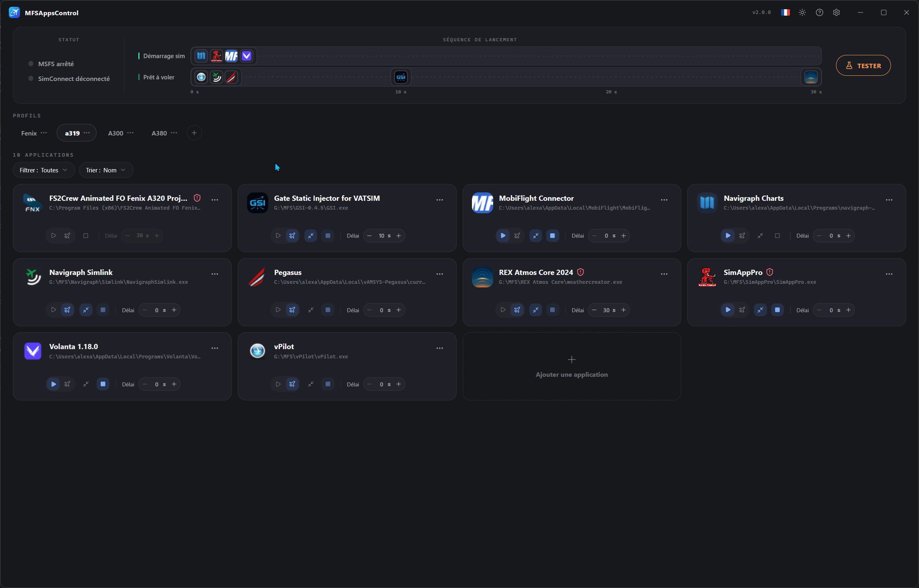Click the Navigraph Charts app logo
Viewport: 919px width, 588px height.
[707, 203]
